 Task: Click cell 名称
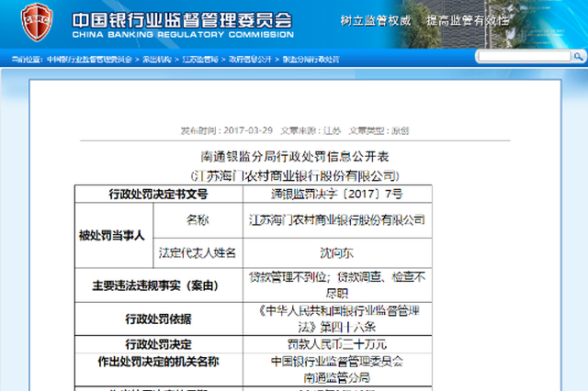[x=198, y=220]
